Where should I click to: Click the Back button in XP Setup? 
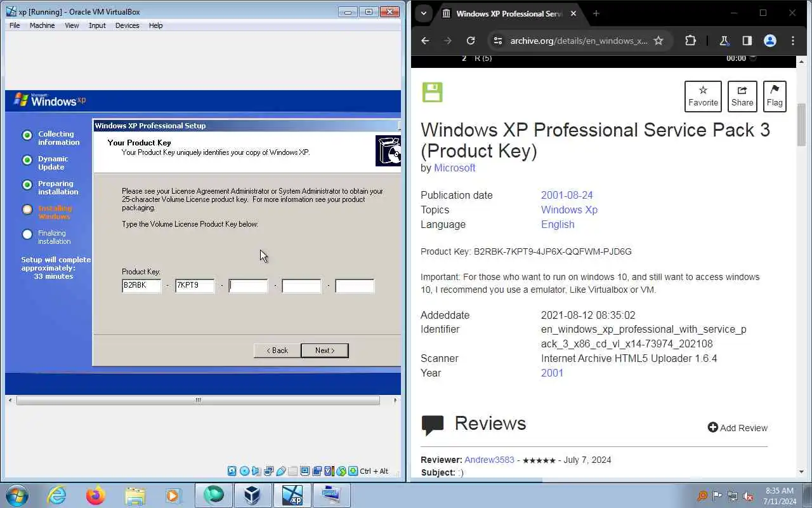[x=277, y=351]
